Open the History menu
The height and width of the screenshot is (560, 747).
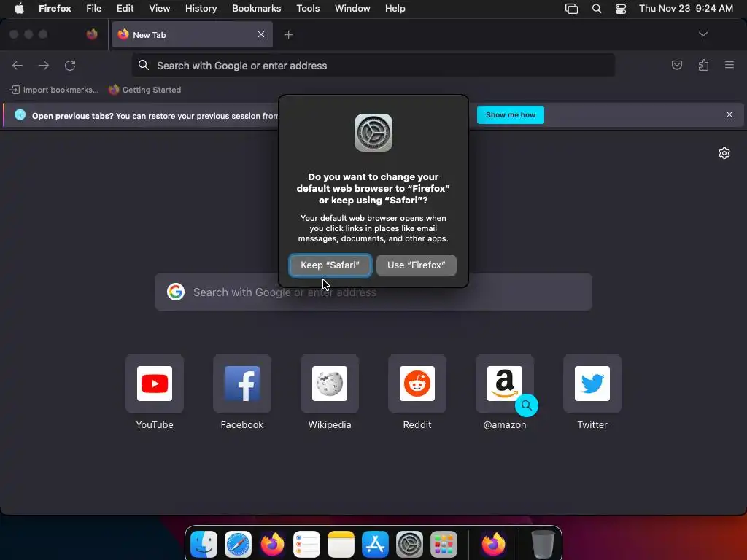click(201, 9)
